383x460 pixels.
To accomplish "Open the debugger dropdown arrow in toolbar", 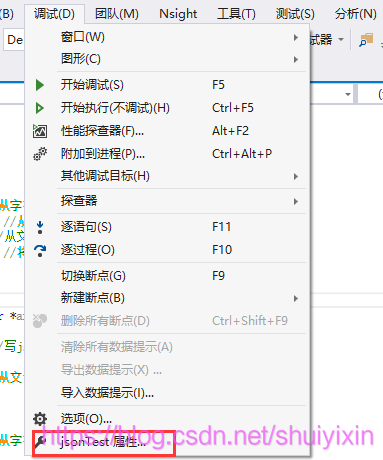I will click(x=341, y=40).
